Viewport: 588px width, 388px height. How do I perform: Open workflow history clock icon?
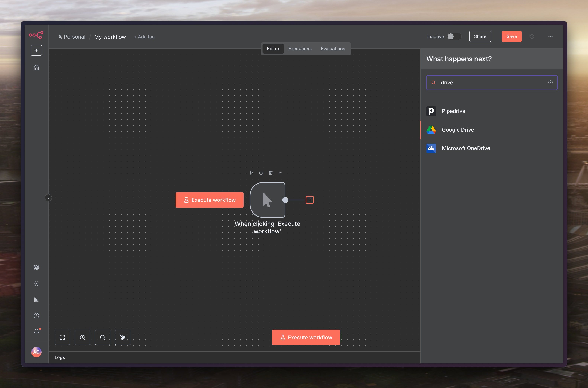[532, 36]
